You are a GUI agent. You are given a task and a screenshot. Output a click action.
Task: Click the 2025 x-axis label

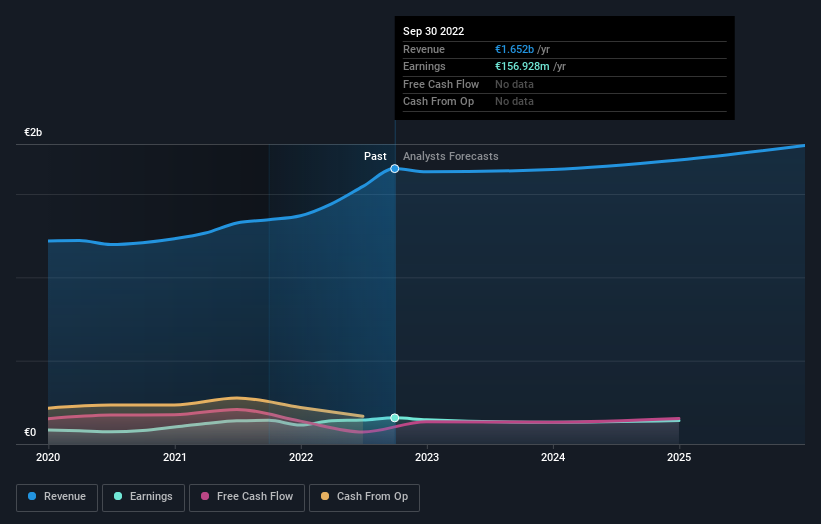[x=679, y=458]
